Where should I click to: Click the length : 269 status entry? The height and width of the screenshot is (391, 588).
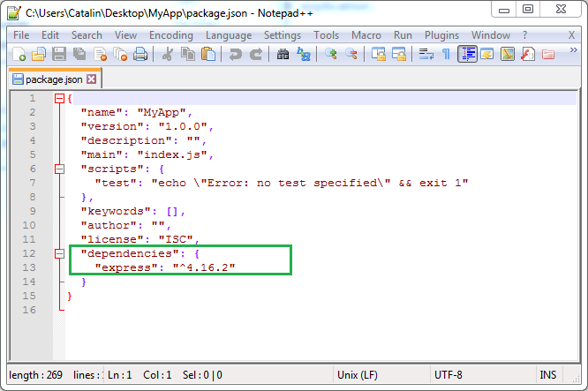tap(35, 375)
